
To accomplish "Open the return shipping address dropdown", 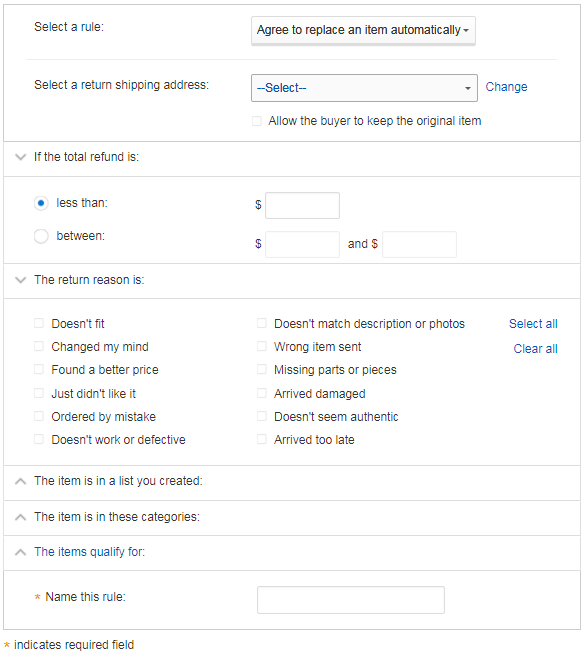I will tap(364, 88).
